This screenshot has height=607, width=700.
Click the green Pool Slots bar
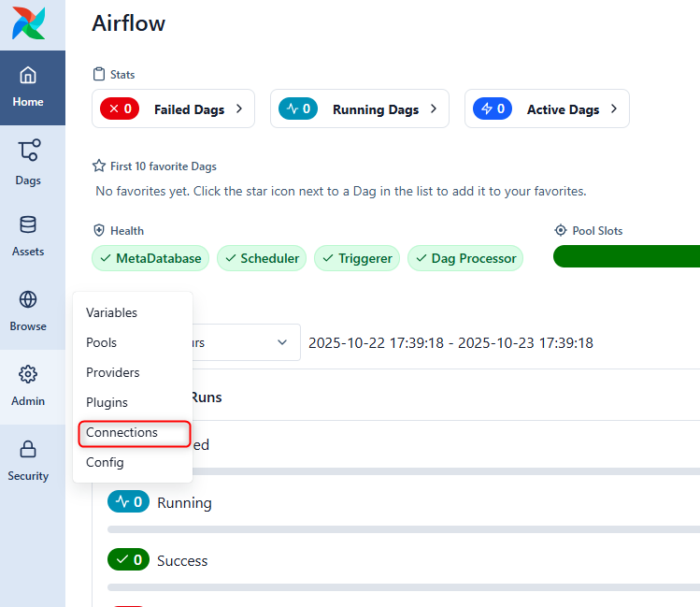tap(627, 256)
